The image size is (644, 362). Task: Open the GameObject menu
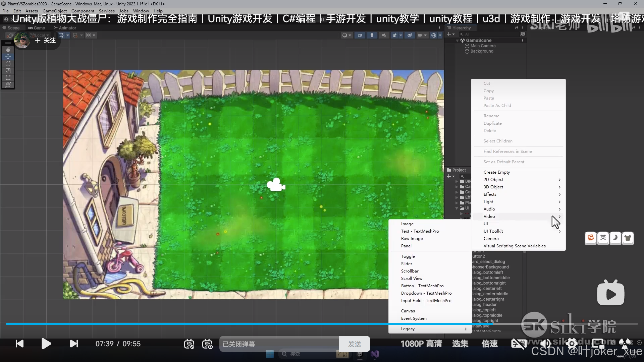coord(54,11)
